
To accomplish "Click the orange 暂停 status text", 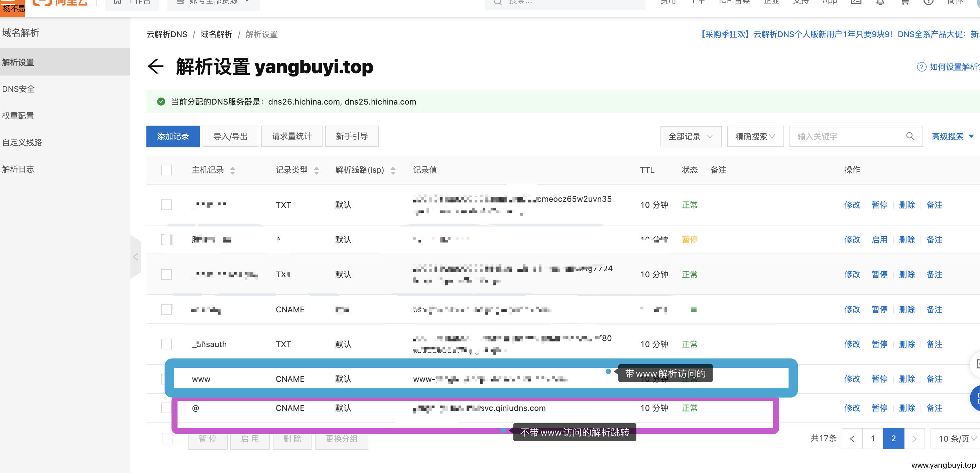I will [689, 240].
